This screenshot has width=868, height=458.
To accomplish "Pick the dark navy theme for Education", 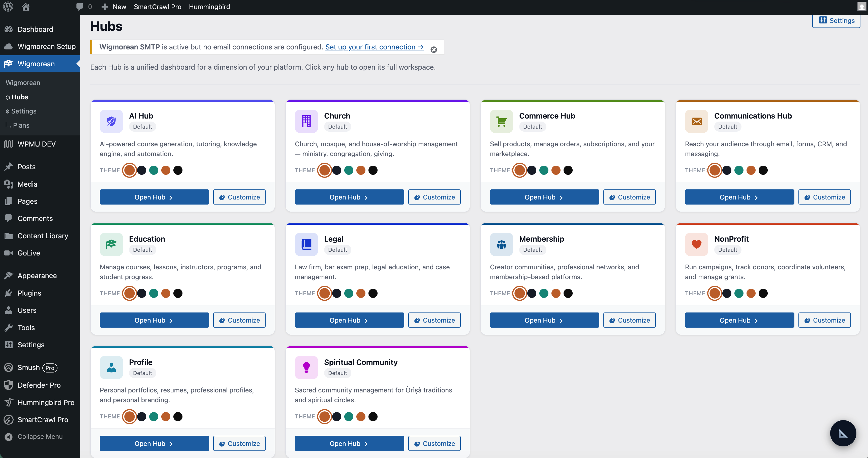I will (142, 293).
